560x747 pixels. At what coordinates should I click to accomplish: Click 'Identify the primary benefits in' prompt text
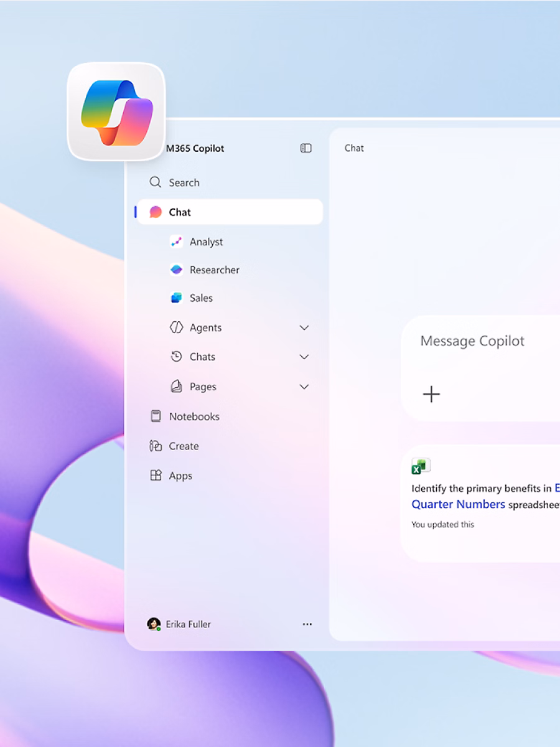(x=482, y=489)
